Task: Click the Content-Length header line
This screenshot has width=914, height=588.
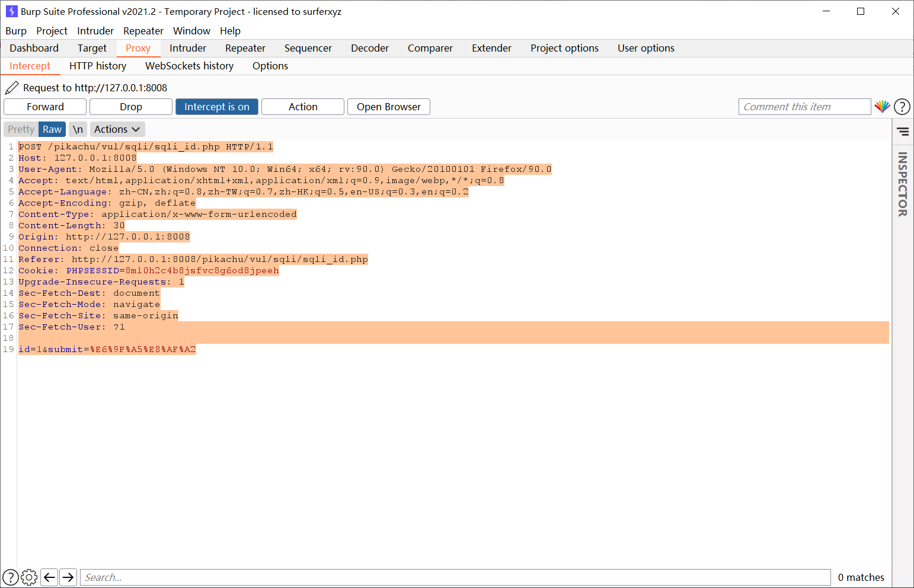Action: (x=72, y=225)
